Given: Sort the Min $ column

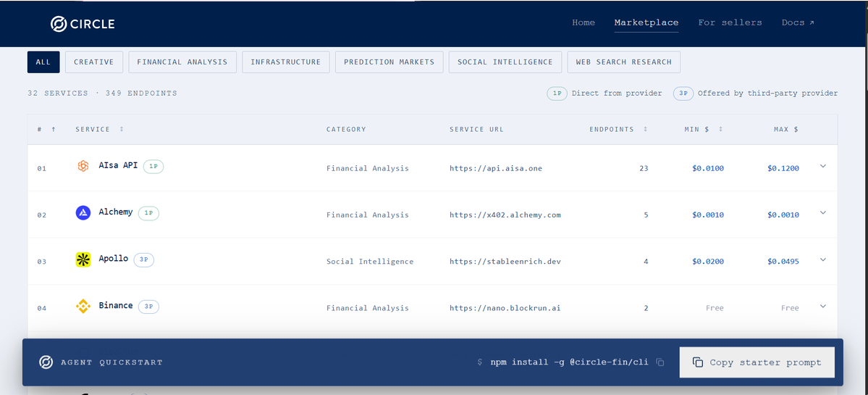Looking at the screenshot, I should (721, 129).
